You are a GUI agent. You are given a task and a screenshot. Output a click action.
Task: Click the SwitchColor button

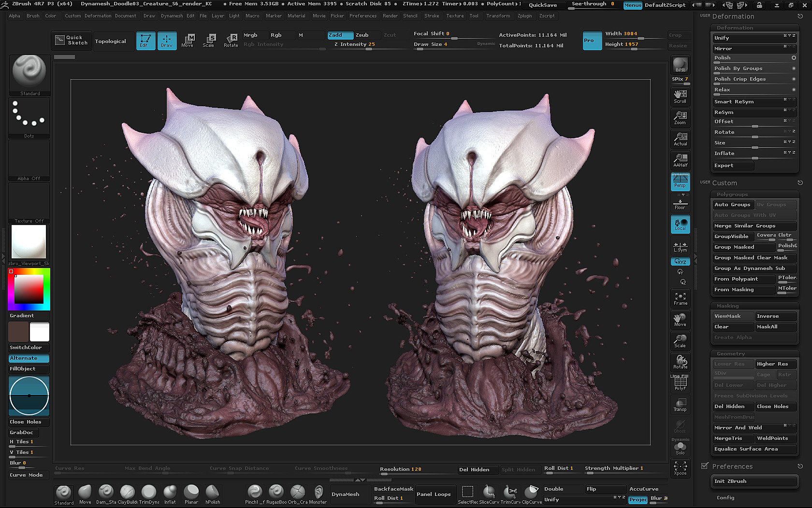click(29, 348)
